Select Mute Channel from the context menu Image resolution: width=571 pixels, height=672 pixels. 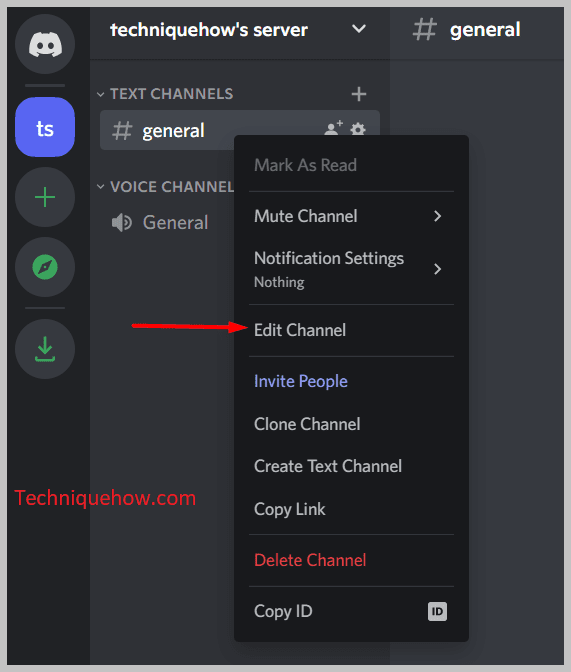[x=352, y=216]
